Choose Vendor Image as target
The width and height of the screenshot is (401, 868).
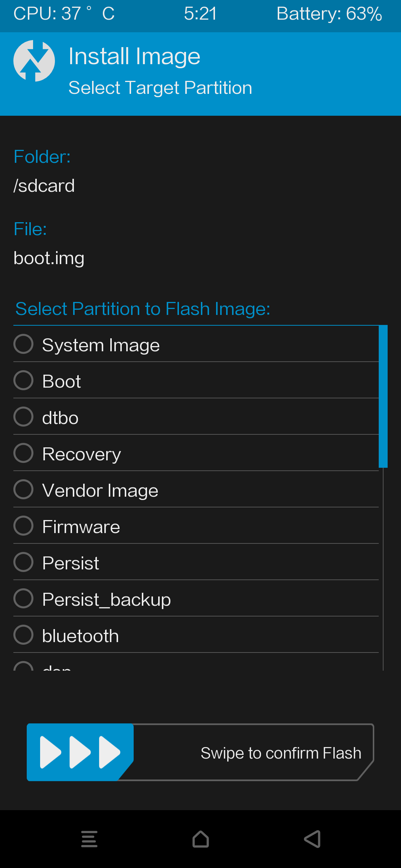tap(196, 489)
